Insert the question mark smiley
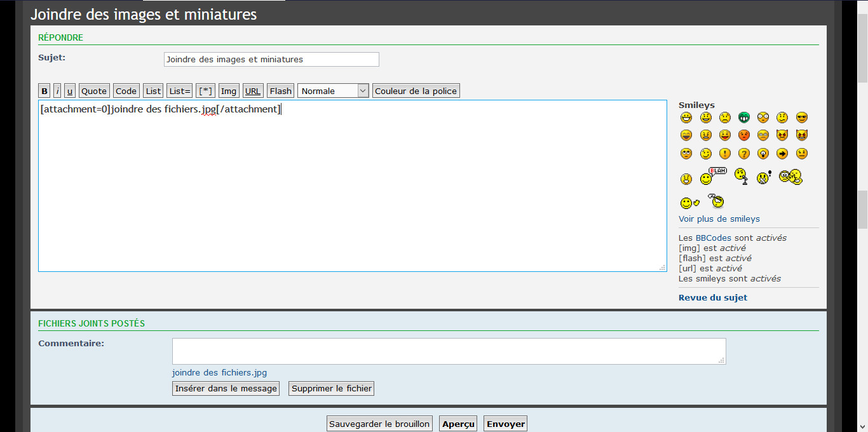This screenshot has height=432, width=868. 744,154
